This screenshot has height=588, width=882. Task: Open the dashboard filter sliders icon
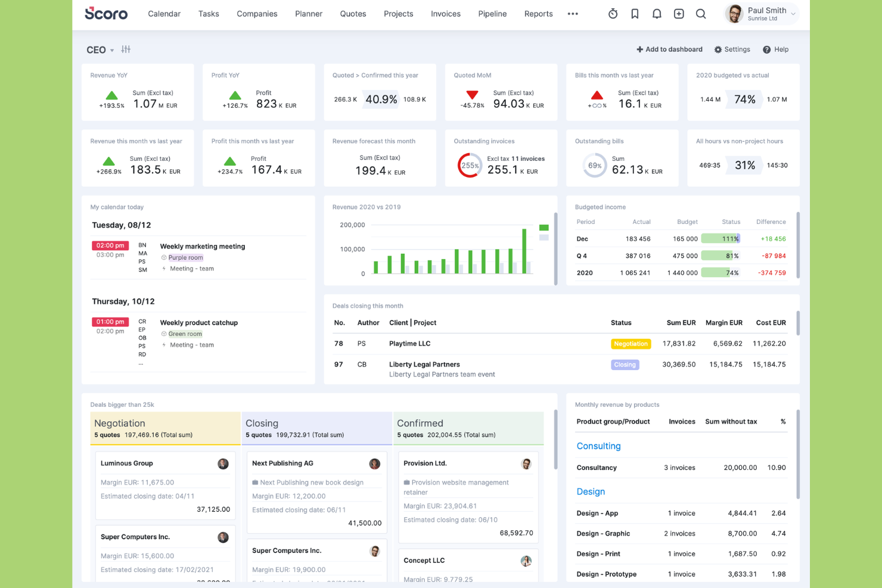(126, 49)
